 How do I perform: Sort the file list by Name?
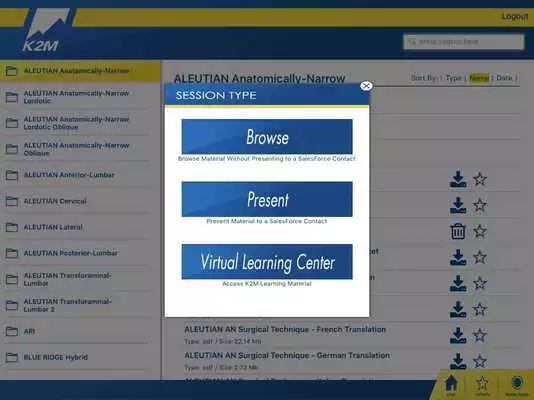(x=479, y=78)
